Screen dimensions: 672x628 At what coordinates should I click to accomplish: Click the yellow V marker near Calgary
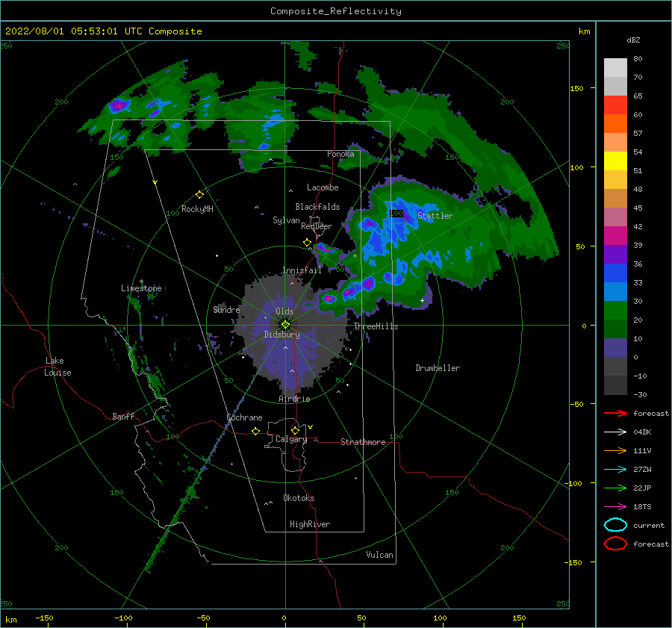(311, 427)
